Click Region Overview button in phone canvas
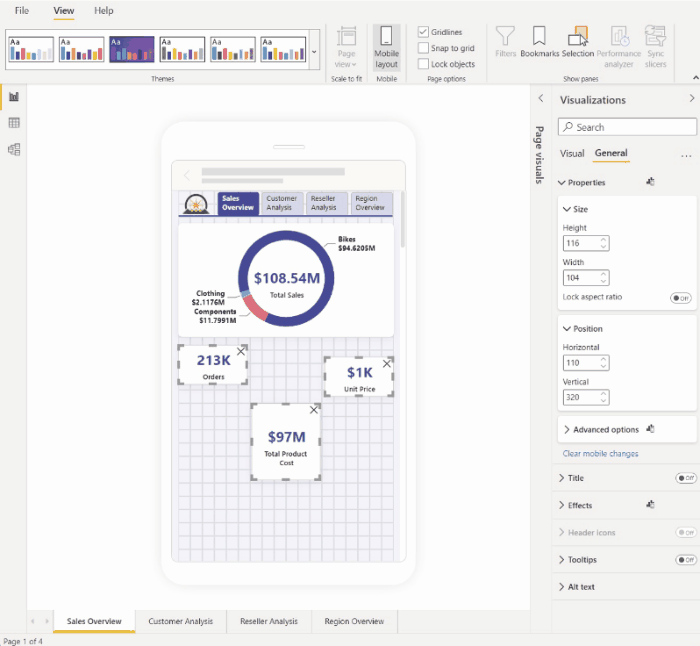Image resolution: width=700 pixels, height=646 pixels. coord(371,203)
